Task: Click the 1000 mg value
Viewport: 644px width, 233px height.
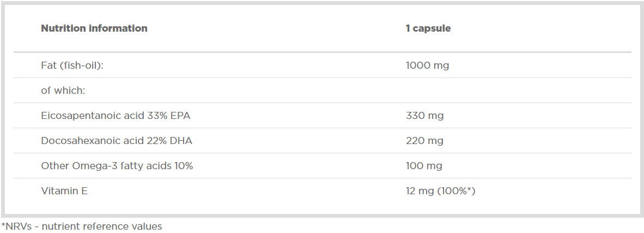Action: coord(427,65)
